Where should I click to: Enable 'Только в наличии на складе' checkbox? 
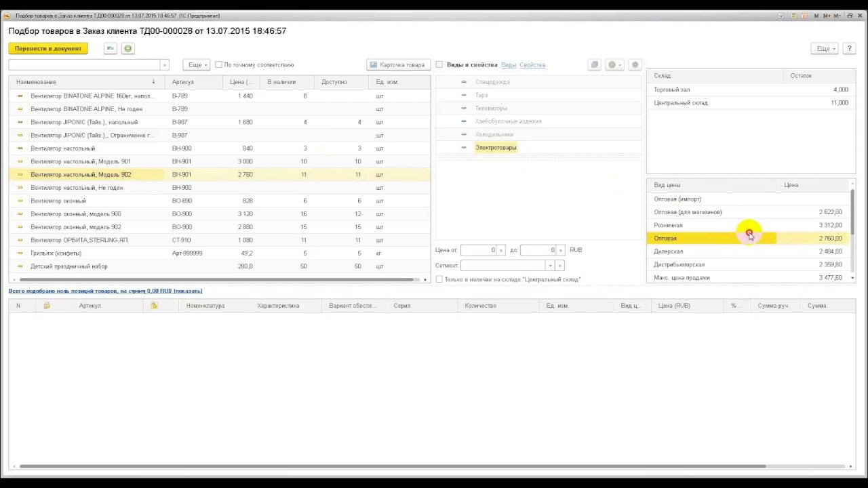[439, 279]
